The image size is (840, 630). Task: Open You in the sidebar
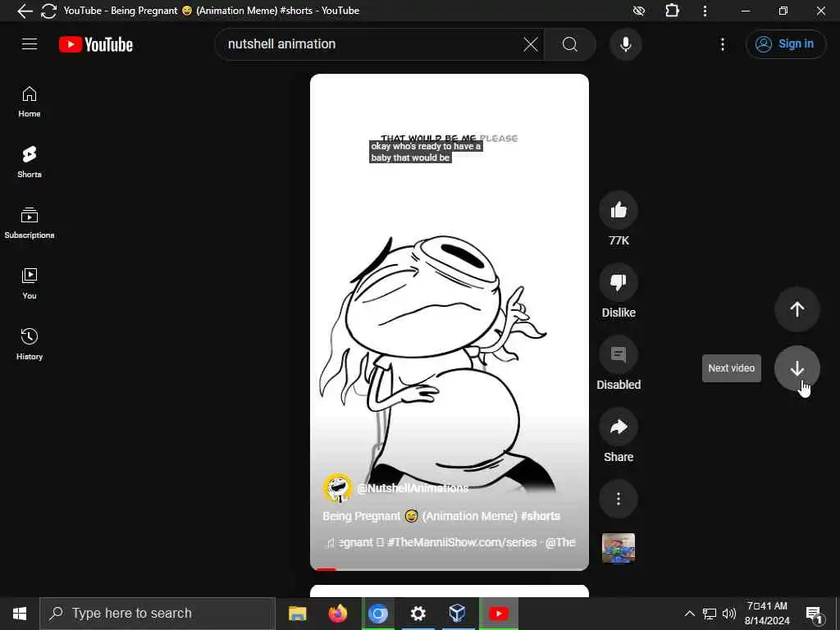(30, 283)
